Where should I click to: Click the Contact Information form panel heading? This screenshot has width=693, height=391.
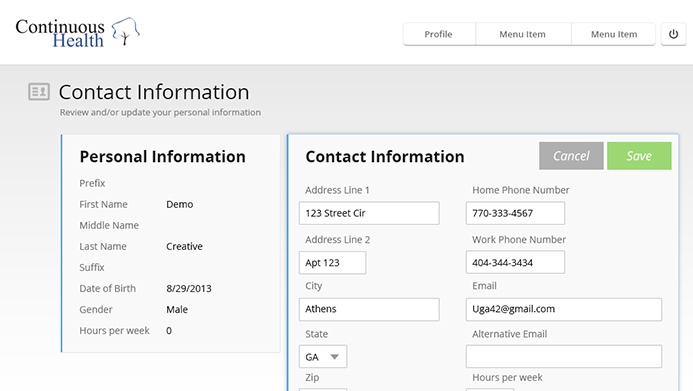click(x=385, y=156)
